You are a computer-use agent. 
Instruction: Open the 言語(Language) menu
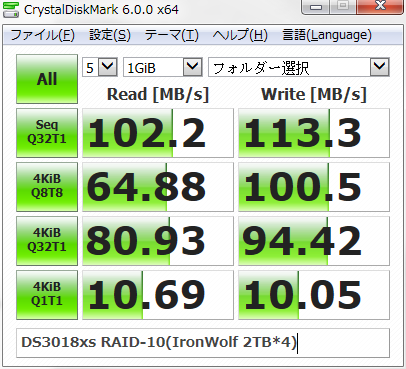[x=327, y=35]
